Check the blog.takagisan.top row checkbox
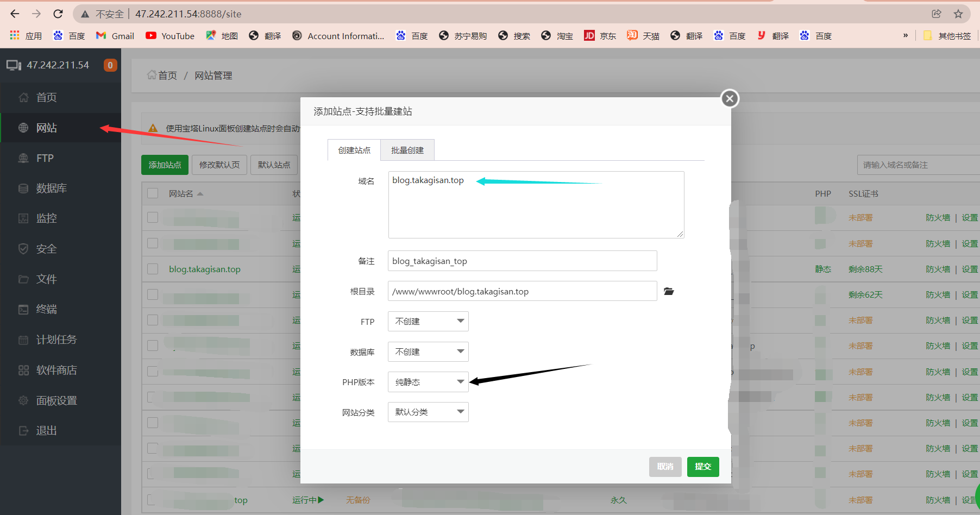980x515 pixels. pos(153,269)
